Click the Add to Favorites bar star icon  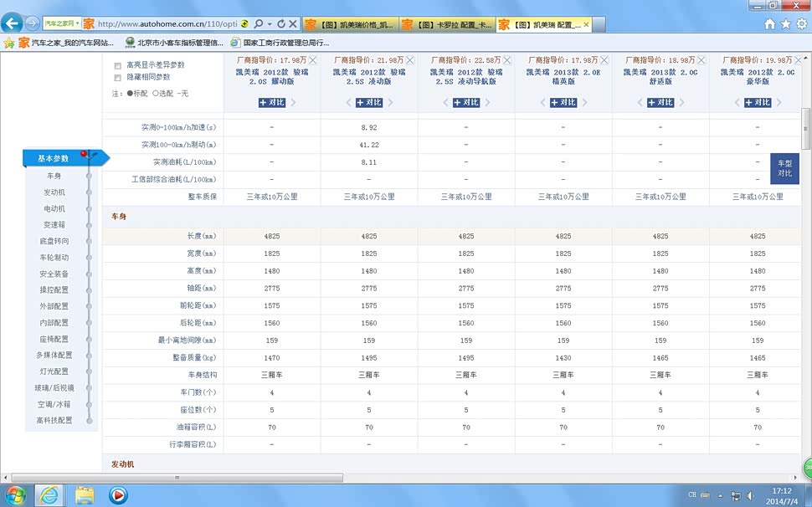9,43
